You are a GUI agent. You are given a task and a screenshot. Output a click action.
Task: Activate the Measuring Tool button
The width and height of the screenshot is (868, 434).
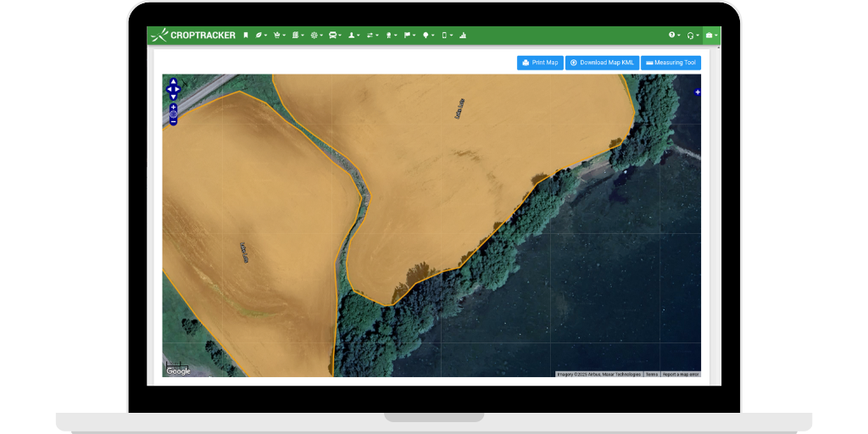click(670, 63)
